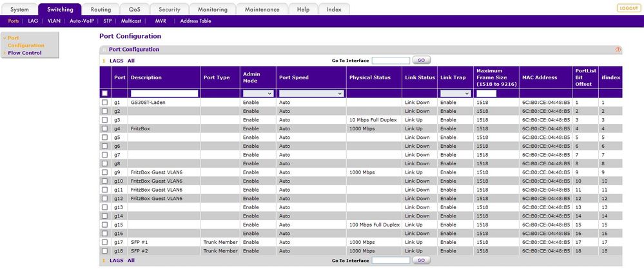Open the Admin Mode dropdown
The image size is (644, 273).
[258, 94]
